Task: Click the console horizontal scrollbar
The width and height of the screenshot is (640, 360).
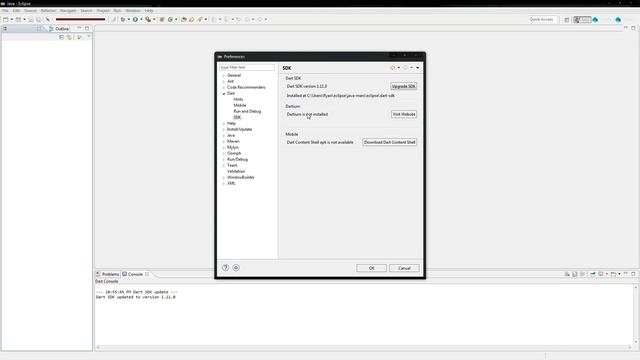Action: 363,348
